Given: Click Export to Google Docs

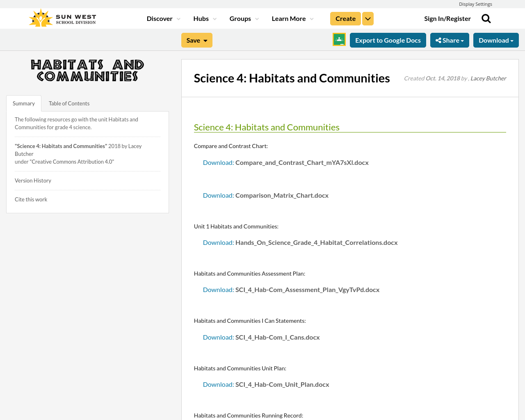Looking at the screenshot, I should [x=388, y=40].
